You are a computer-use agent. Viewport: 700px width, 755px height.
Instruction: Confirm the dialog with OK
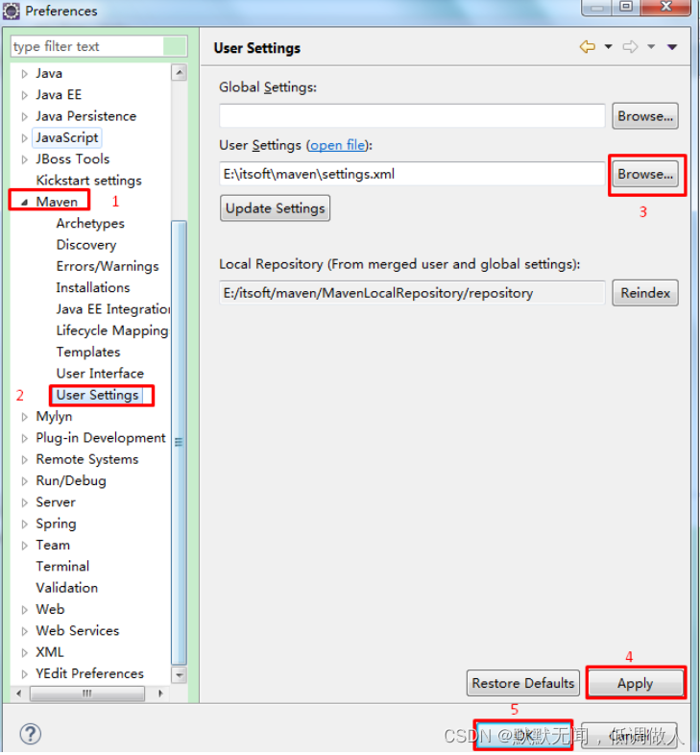[x=523, y=735]
